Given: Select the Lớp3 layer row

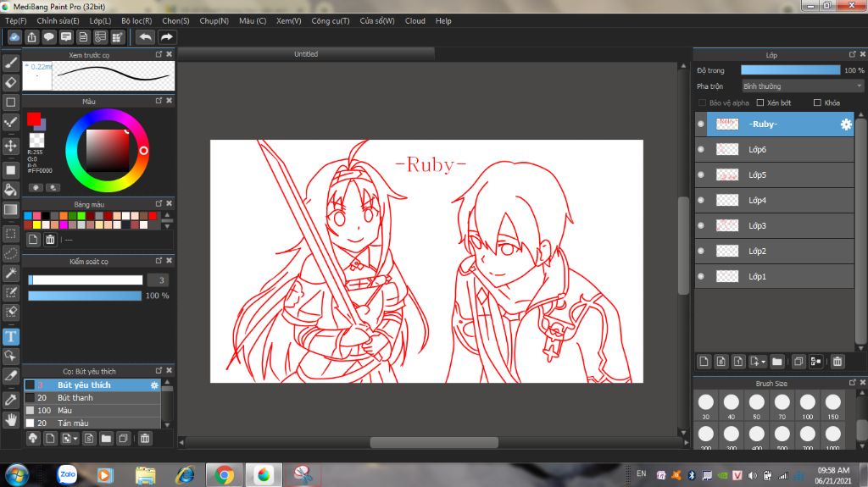Looking at the screenshot, I should [x=775, y=226].
